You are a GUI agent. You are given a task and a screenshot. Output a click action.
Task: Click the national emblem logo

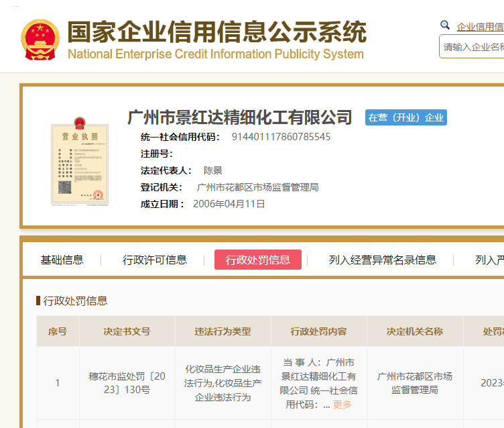40,39
